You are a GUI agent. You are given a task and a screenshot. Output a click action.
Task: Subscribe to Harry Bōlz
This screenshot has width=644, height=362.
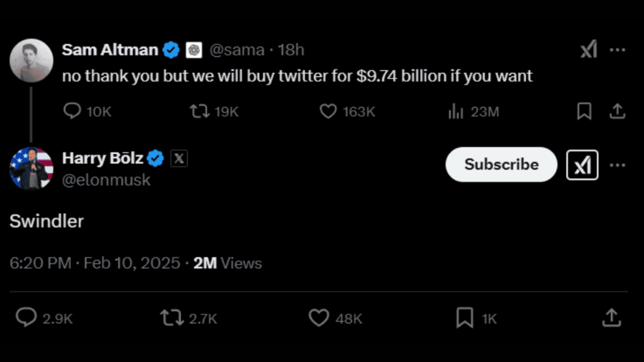(501, 165)
